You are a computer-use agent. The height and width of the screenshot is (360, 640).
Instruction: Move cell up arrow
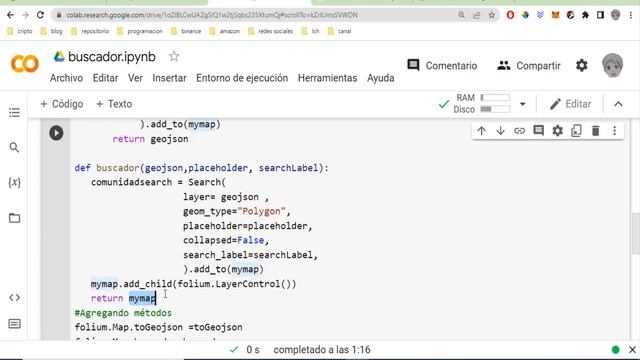coord(482,131)
